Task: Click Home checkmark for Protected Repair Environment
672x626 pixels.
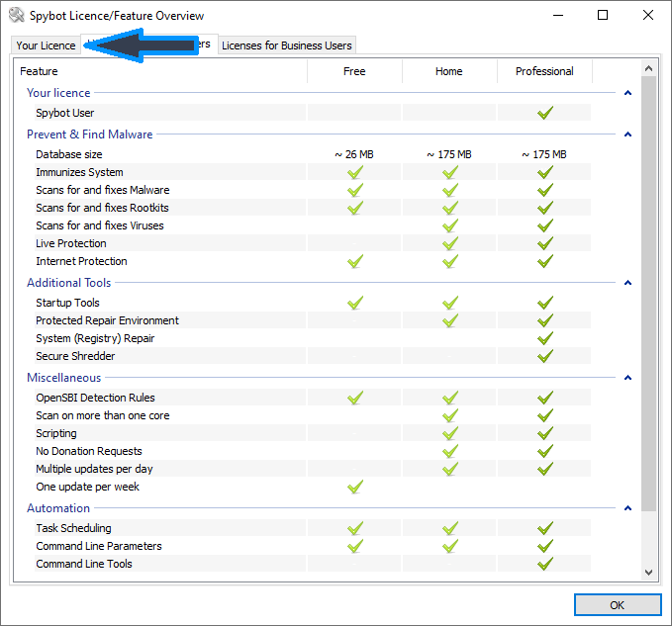Action: point(450,320)
